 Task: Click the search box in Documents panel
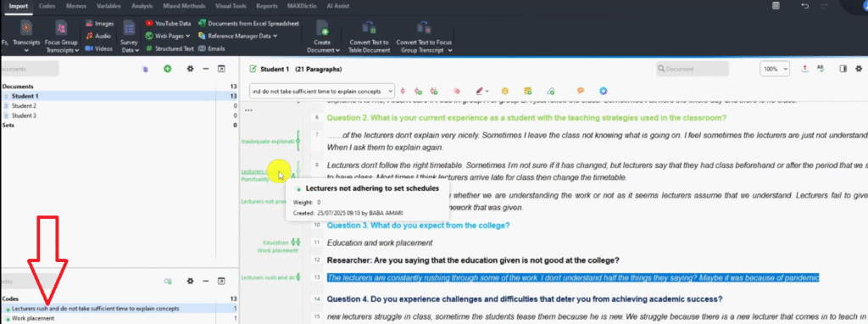coord(30,70)
